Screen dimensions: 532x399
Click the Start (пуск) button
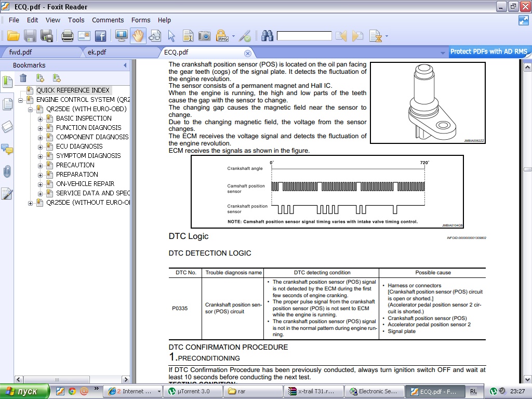pos(25,391)
